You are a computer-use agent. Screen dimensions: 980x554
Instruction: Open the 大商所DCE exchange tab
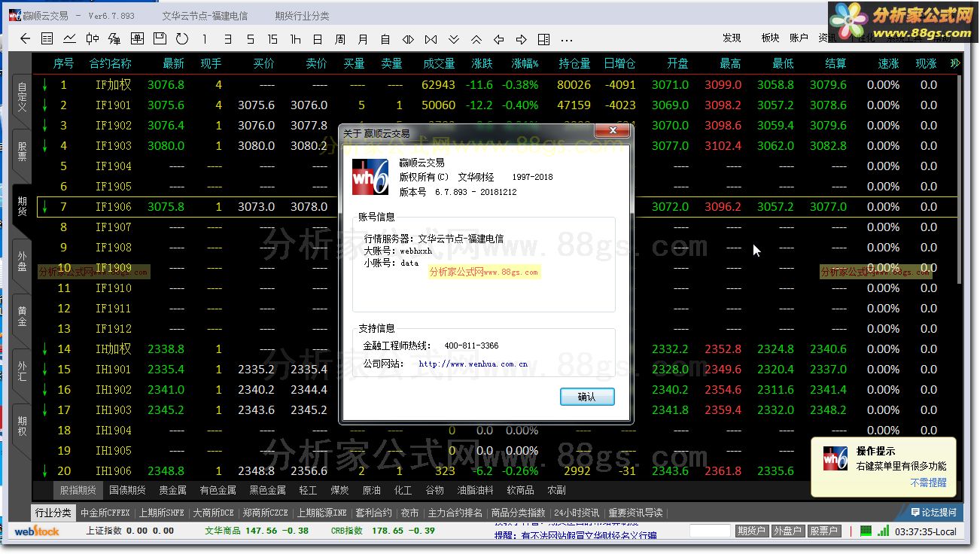213,513
